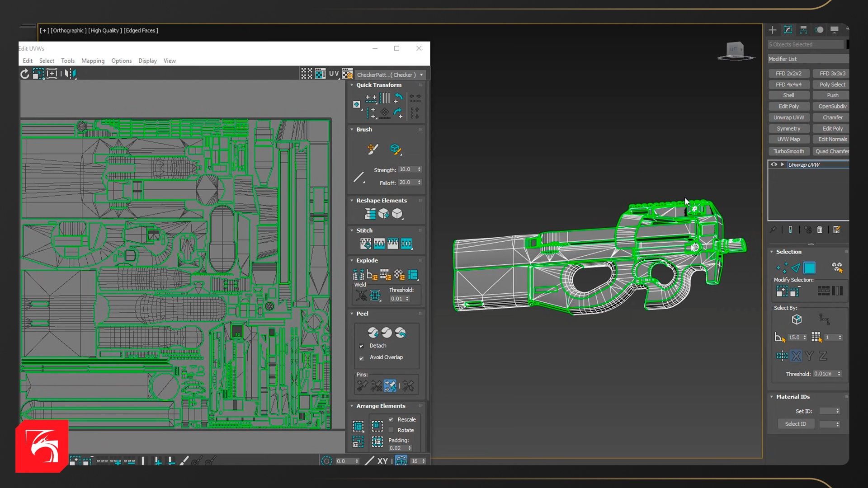Click the Straighten Selection icon in Reshape Elements
The image size is (868, 488).
370,214
